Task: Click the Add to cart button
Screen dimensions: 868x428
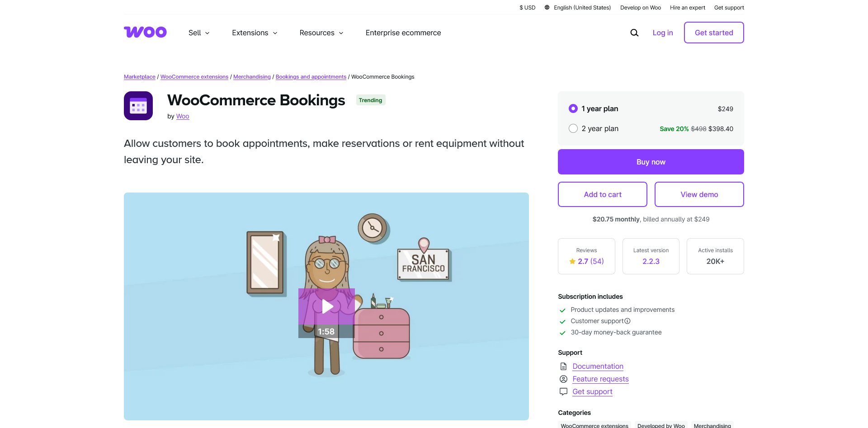Action: 603,194
